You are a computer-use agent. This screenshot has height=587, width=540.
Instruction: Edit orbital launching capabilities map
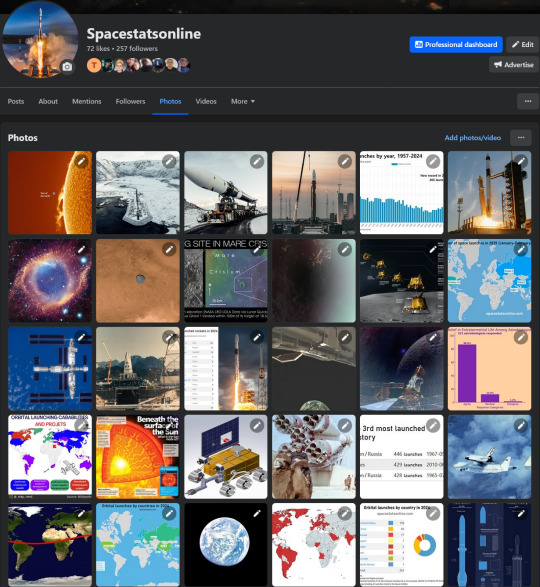point(81,425)
